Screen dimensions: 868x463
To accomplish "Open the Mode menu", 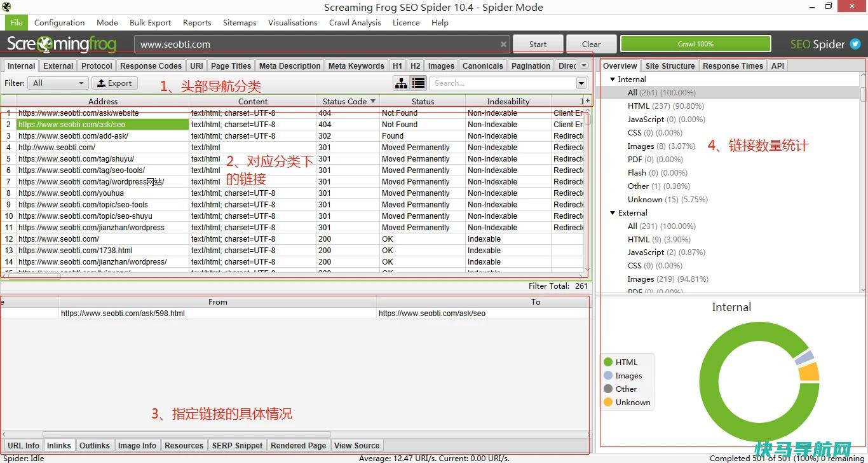I will coord(107,22).
